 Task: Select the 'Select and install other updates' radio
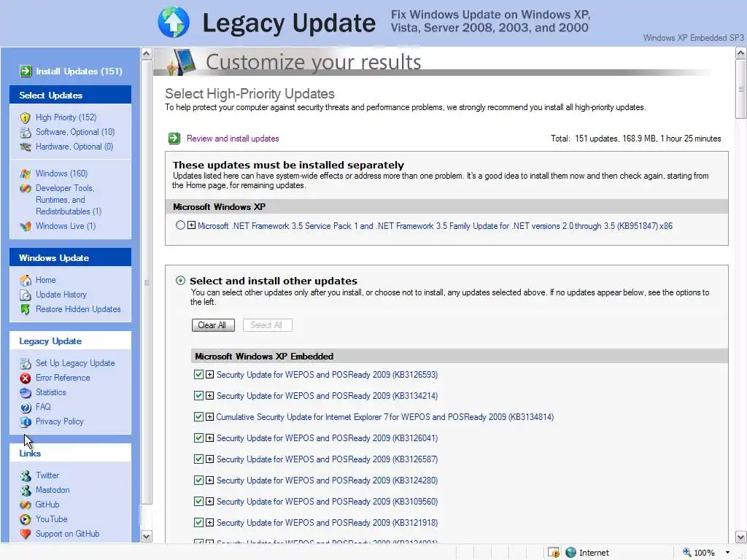(x=181, y=281)
